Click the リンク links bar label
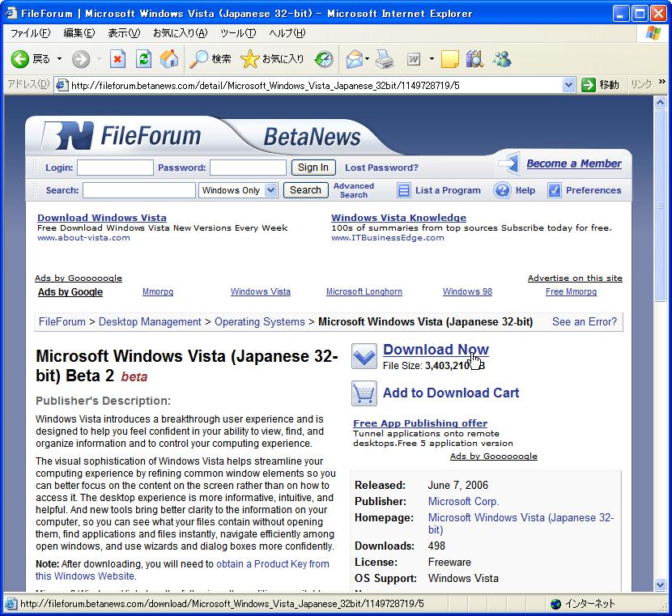 (x=641, y=84)
